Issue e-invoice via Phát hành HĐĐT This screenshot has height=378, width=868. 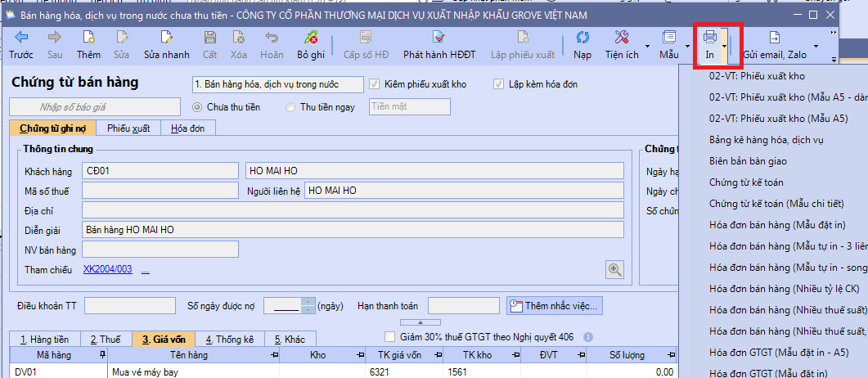[438, 45]
